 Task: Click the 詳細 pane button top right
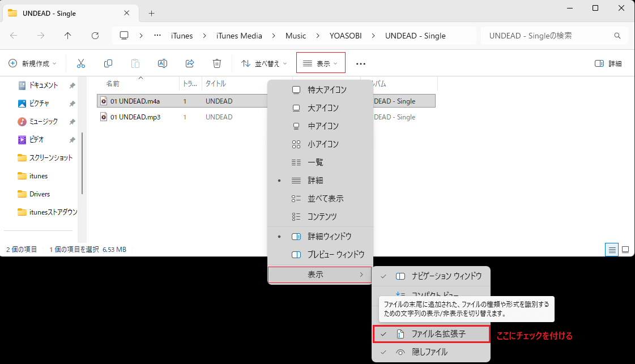pyautogui.click(x=609, y=63)
